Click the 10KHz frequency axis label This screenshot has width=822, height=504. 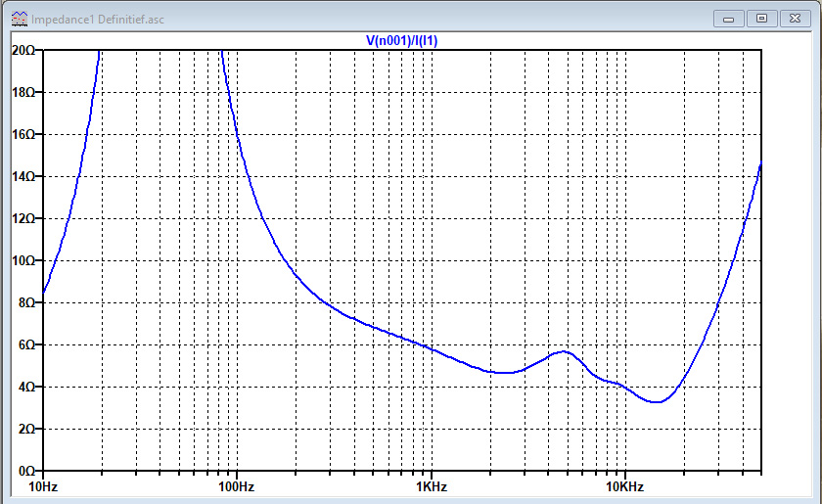click(625, 486)
